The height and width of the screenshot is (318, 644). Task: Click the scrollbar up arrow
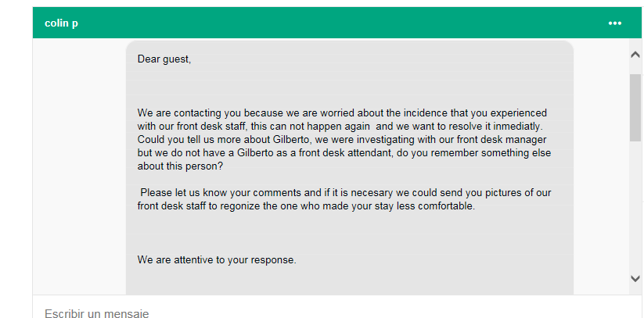[x=635, y=55]
